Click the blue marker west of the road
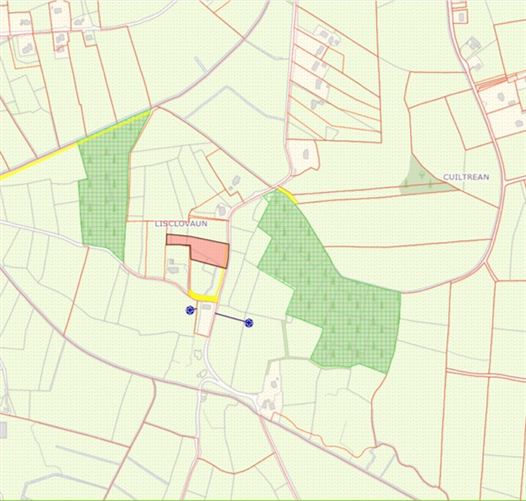 [190, 310]
